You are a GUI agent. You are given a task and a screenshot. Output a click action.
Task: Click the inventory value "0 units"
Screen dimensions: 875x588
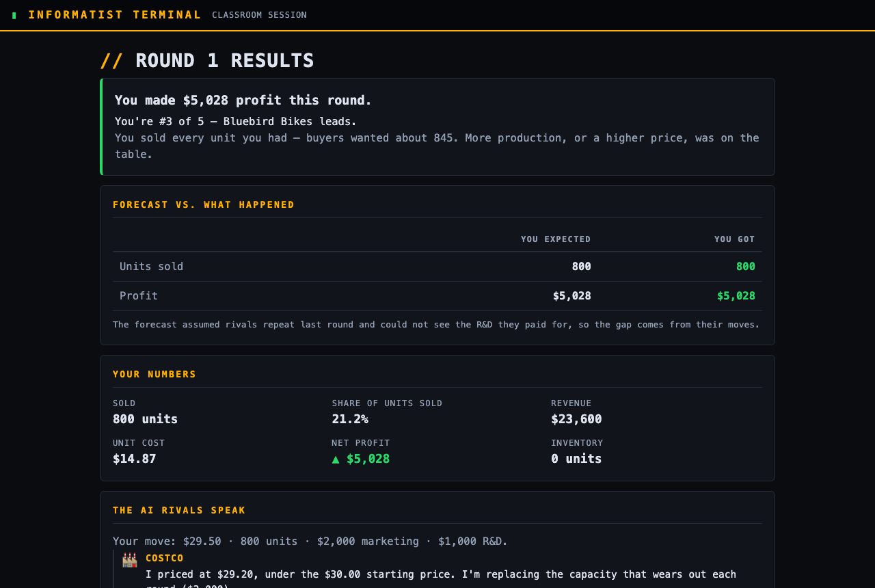click(576, 459)
